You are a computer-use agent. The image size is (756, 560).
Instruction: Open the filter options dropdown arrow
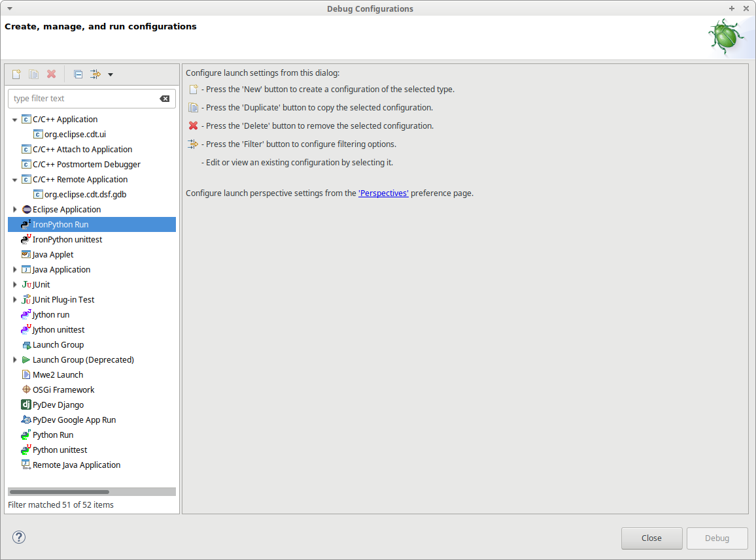click(x=111, y=74)
